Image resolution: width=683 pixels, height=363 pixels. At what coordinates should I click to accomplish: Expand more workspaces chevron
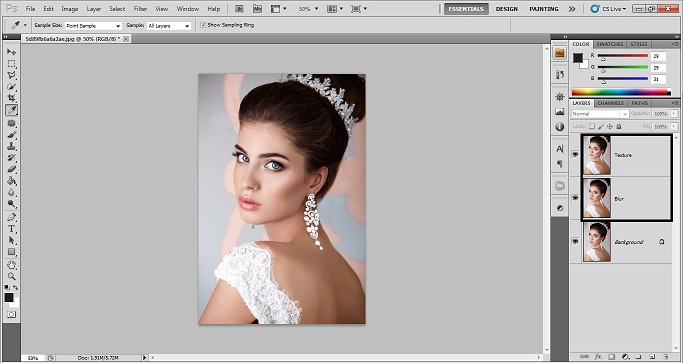pos(572,9)
